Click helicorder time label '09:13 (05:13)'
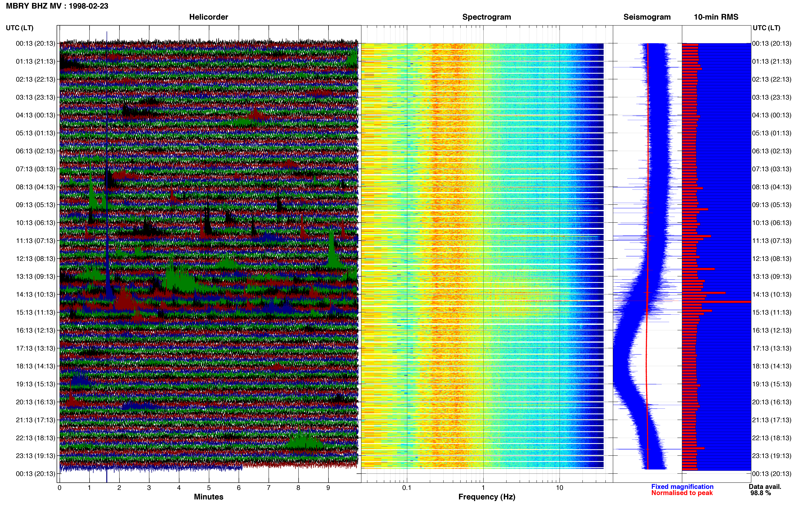The height and width of the screenshot is (508, 812). (35, 205)
